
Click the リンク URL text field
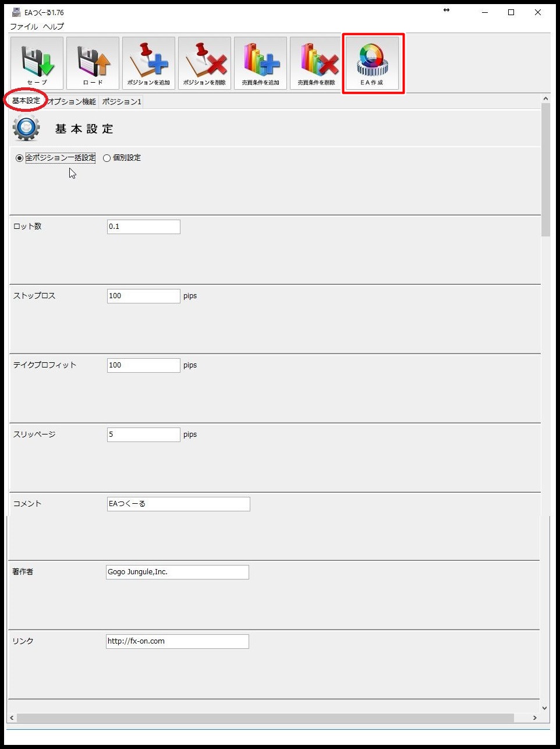(177, 641)
